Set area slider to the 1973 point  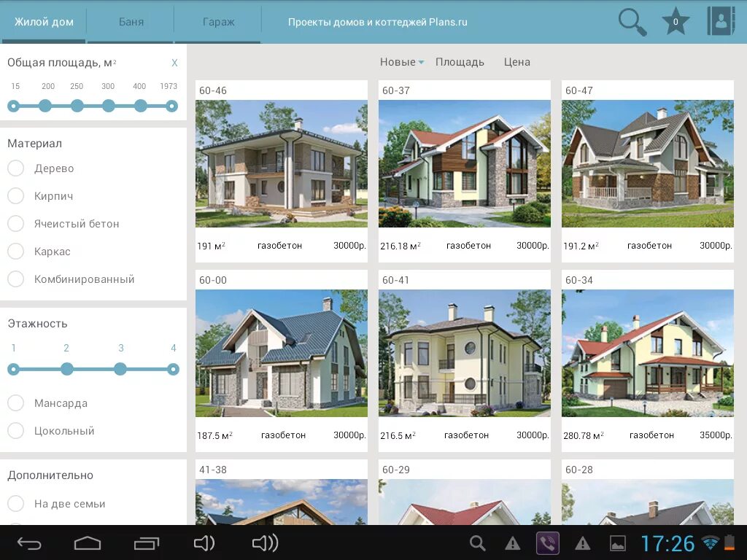click(171, 106)
